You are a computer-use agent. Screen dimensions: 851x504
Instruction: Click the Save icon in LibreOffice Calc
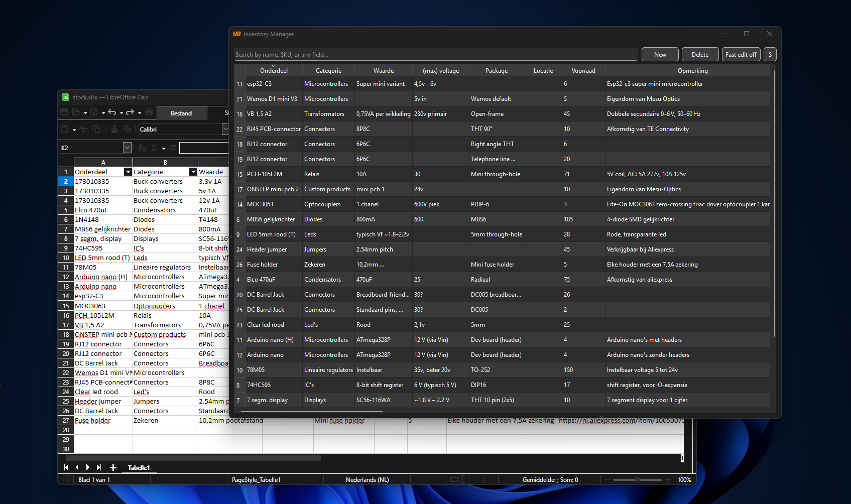94,112
